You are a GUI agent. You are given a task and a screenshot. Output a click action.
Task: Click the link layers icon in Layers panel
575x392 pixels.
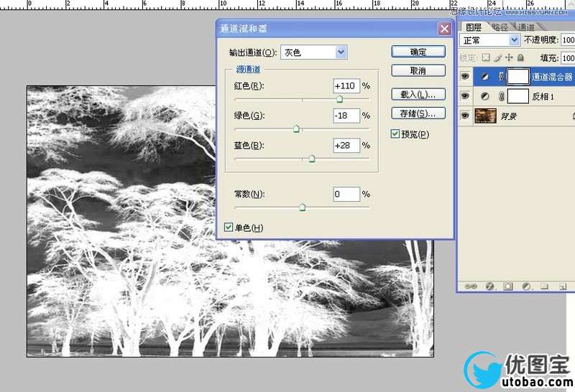point(471,286)
